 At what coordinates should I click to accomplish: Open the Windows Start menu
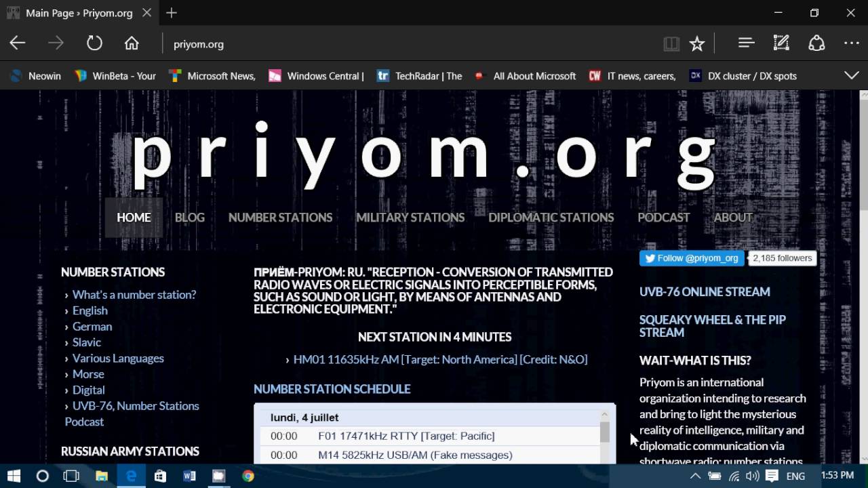point(14,476)
